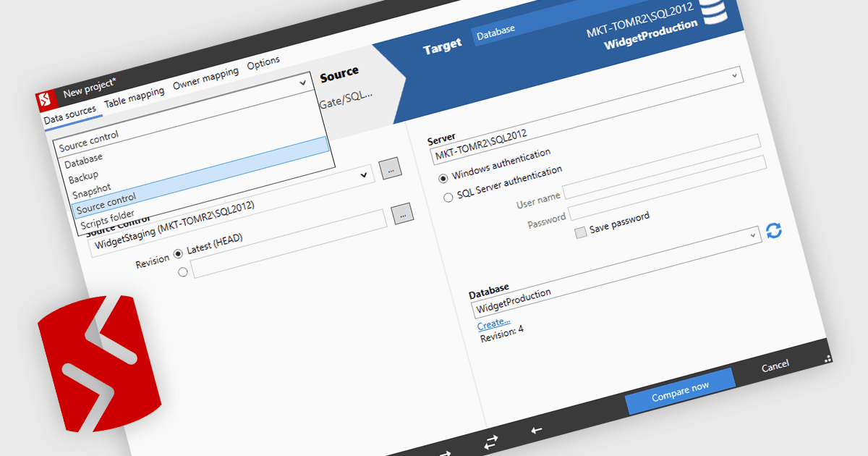This screenshot has width=868, height=456.
Task: Open the source dropdown beside upper browse button
Action: [x=364, y=174]
